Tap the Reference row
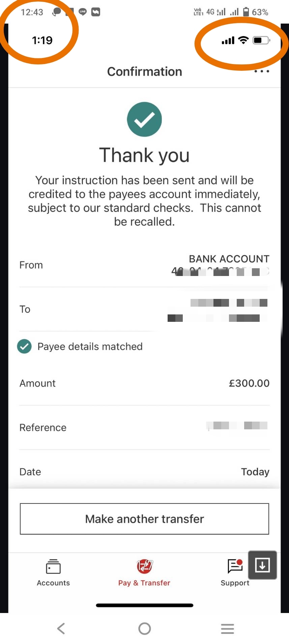The image size is (289, 644). click(x=144, y=427)
